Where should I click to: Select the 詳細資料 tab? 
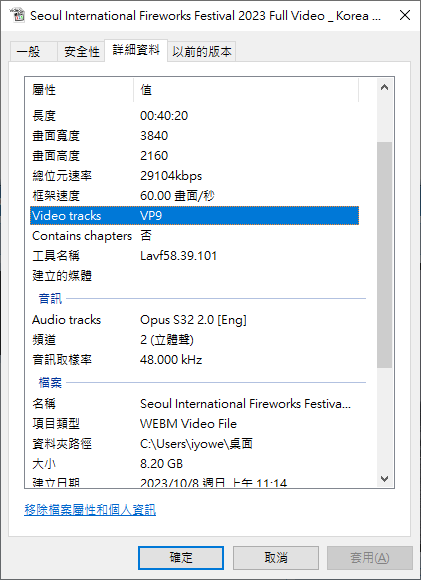(136, 50)
